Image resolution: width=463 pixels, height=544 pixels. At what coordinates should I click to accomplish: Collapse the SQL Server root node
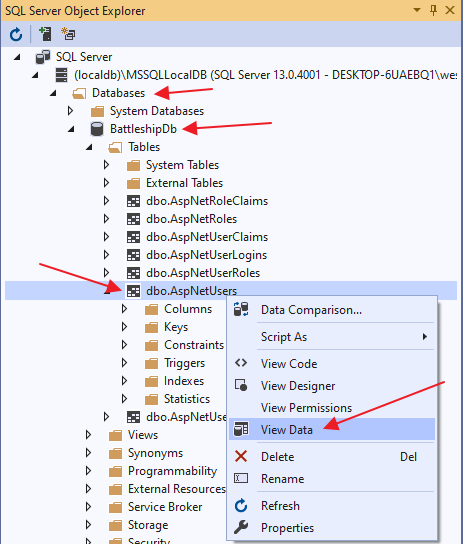[x=17, y=57]
